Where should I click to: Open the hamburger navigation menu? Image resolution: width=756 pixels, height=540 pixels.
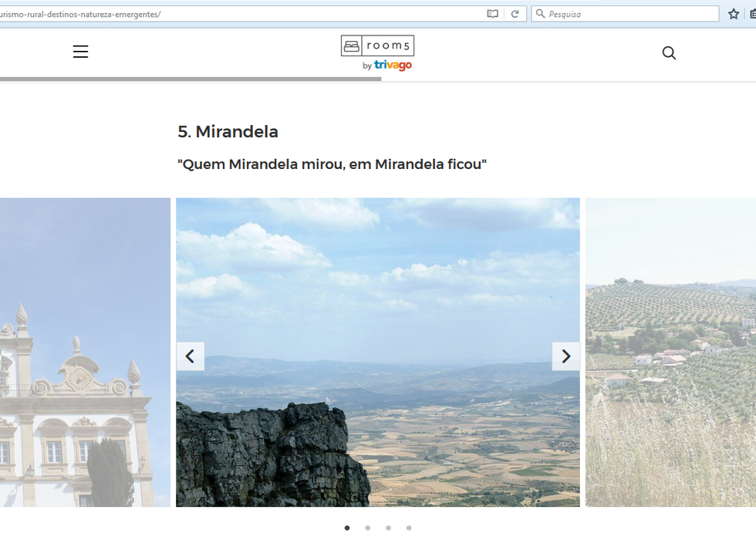tap(80, 52)
